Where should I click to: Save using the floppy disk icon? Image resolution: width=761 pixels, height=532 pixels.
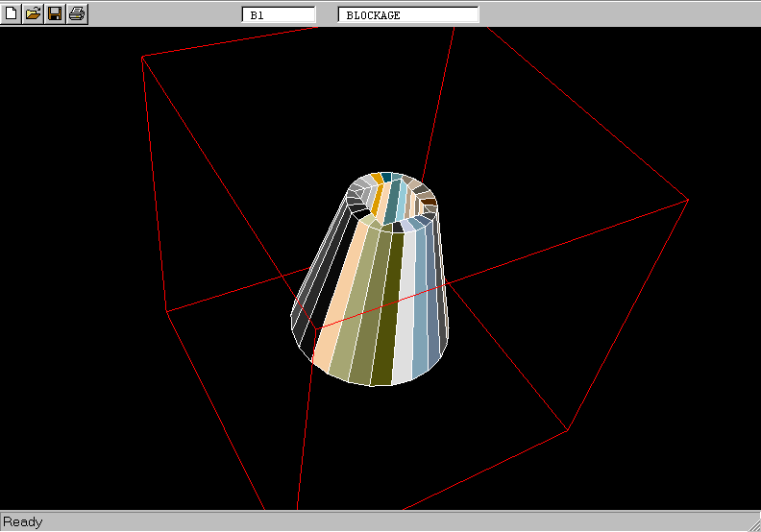(55, 13)
